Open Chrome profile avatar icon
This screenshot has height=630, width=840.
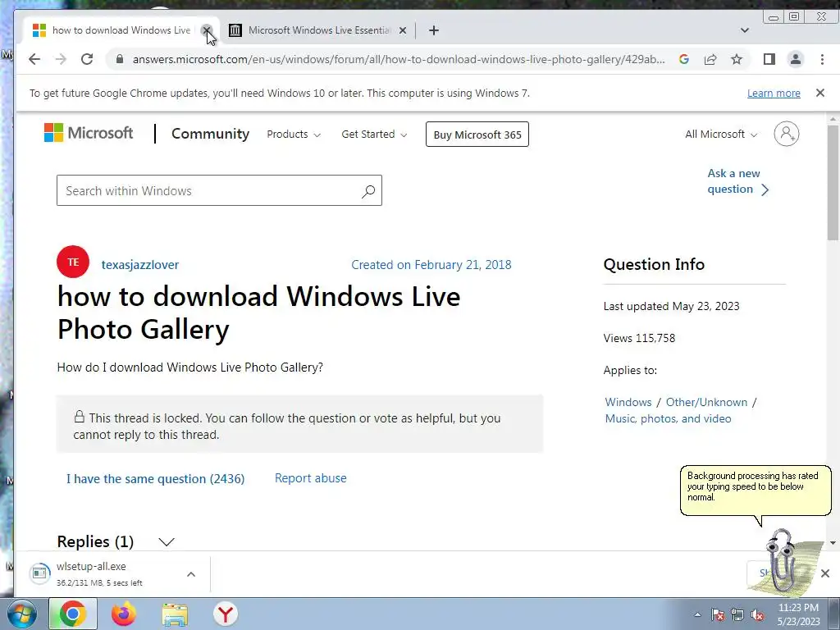pyautogui.click(x=796, y=59)
